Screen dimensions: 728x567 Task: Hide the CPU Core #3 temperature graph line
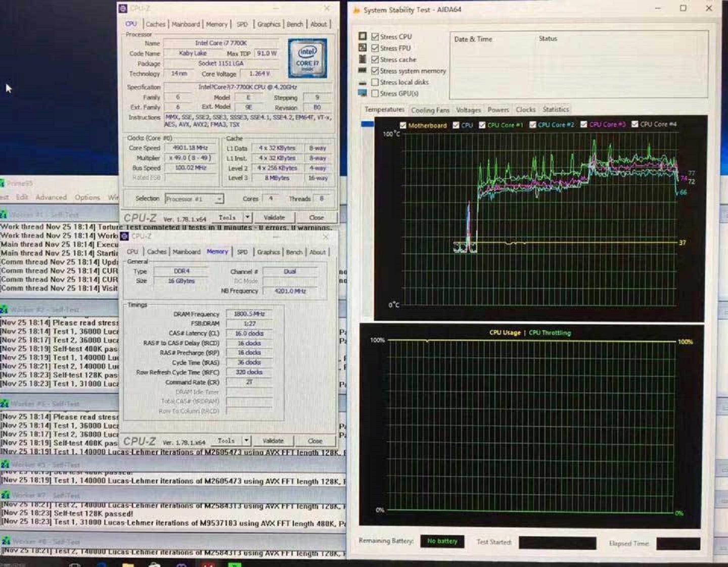click(x=584, y=124)
